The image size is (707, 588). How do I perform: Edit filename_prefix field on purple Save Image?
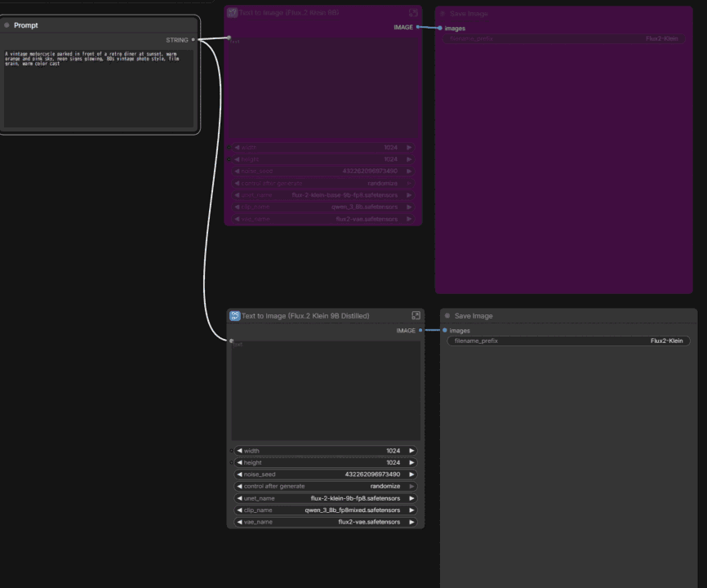click(563, 38)
